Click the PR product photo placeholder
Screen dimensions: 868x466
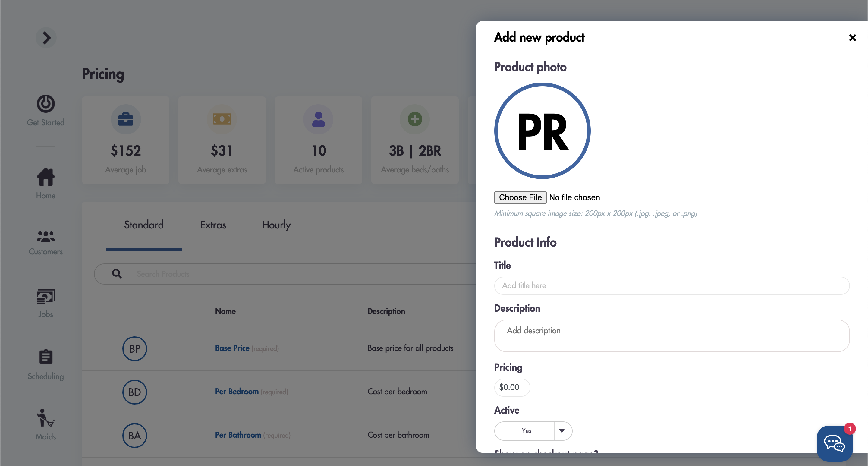click(542, 131)
